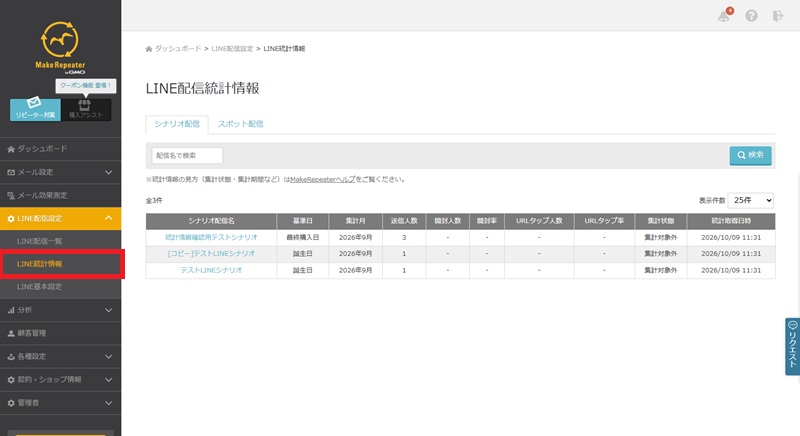Expand the 契約・ショップ情報 menu
Image resolution: width=800 pixels, height=436 pixels.
60,379
